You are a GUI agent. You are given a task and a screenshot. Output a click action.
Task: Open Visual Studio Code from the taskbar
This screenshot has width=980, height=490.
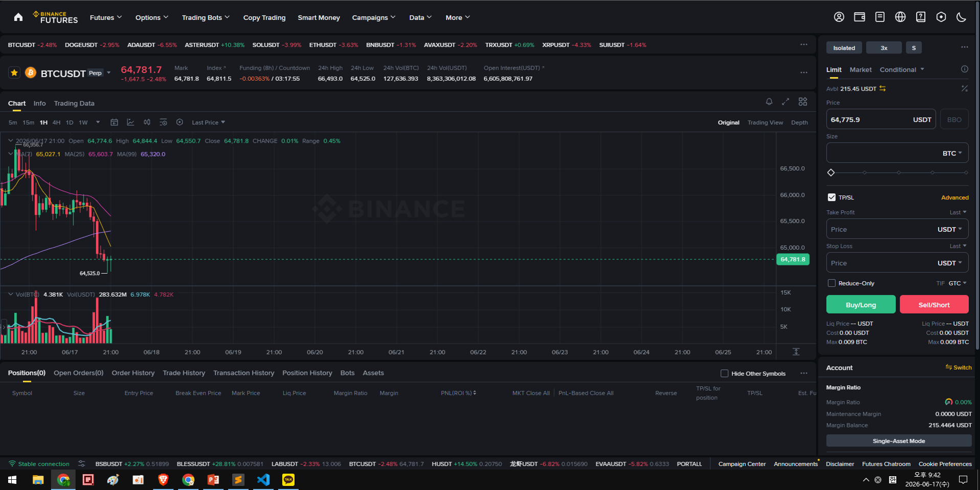pos(263,480)
